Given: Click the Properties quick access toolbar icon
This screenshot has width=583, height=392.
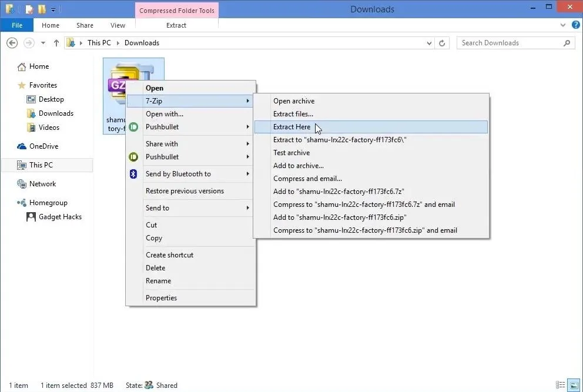Looking at the screenshot, I should coord(29,9).
